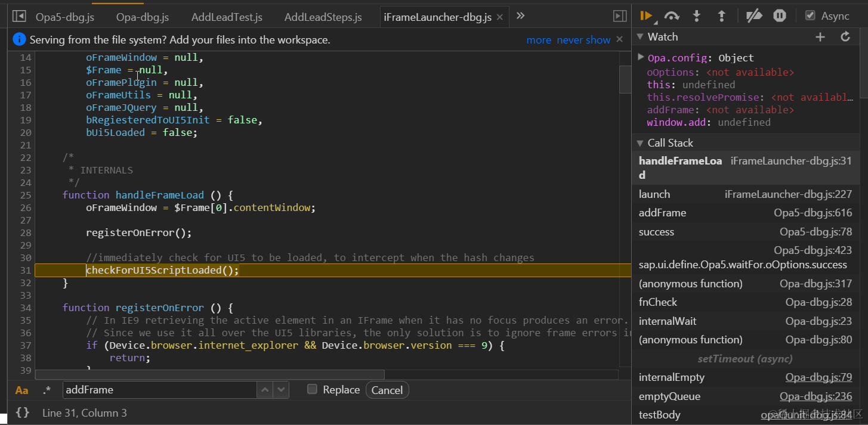Screen dimensions: 868x425
Task: Click the code editor vertical scrollbar thumb
Action: pos(625,79)
